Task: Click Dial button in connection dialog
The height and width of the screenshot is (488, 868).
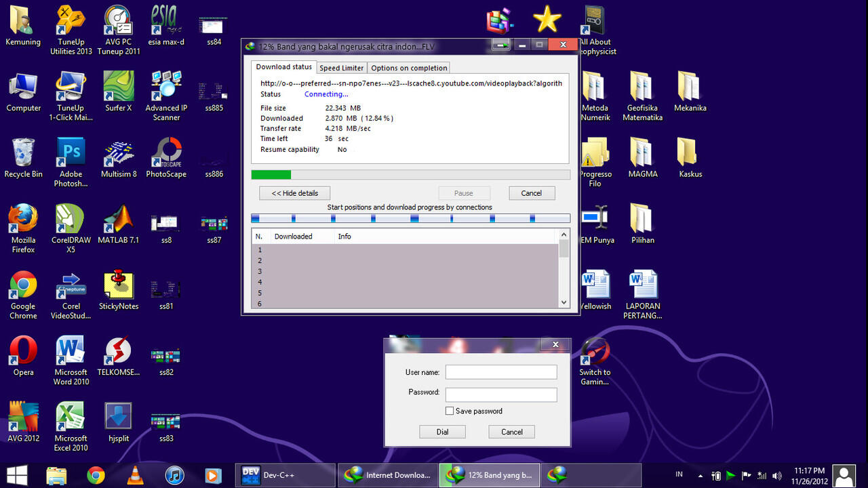Action: click(x=442, y=432)
